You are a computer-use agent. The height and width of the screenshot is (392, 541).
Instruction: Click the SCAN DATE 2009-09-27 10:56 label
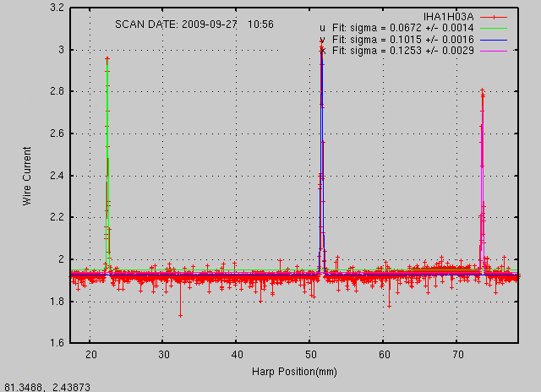[194, 24]
